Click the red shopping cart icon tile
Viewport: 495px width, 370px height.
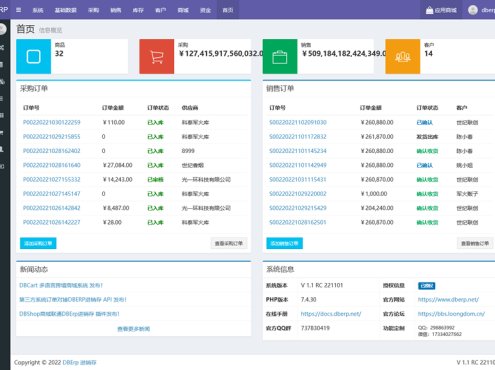157,56
